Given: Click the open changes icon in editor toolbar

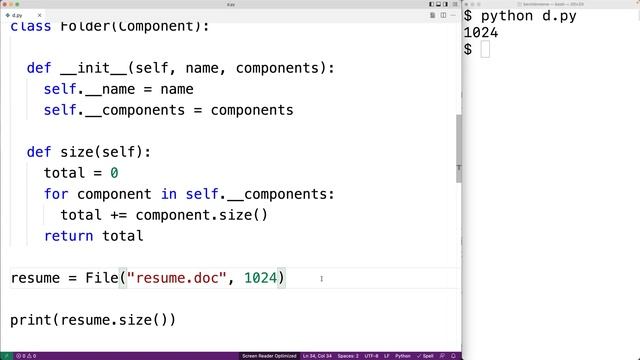Looking at the screenshot, I should (x=433, y=15).
